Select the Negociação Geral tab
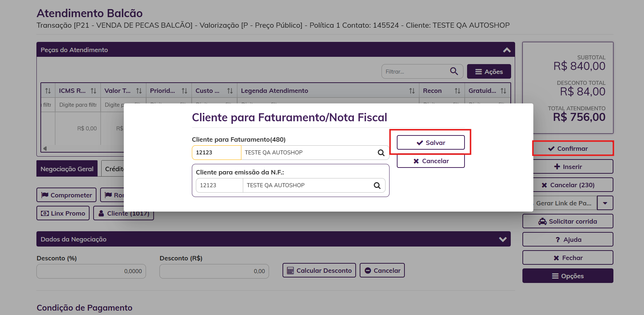The image size is (644, 315). click(x=67, y=169)
